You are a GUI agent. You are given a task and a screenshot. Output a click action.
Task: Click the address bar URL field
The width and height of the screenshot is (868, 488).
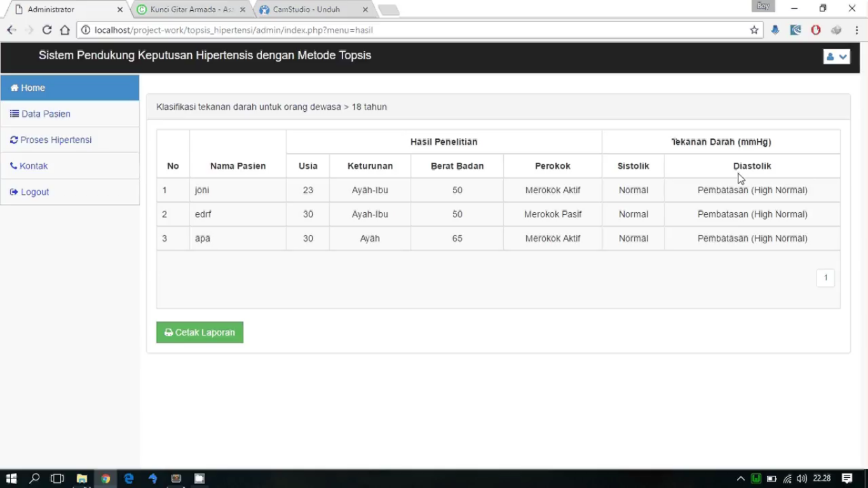tap(413, 30)
